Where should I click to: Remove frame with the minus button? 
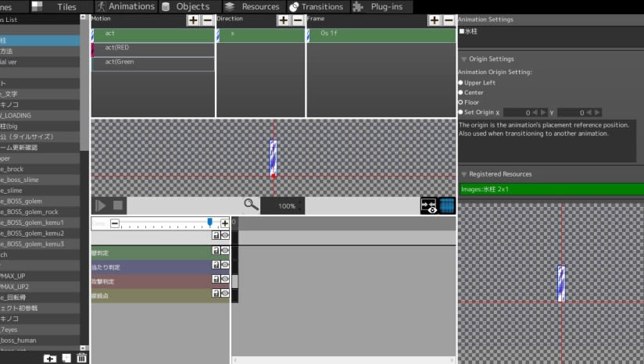coord(449,20)
